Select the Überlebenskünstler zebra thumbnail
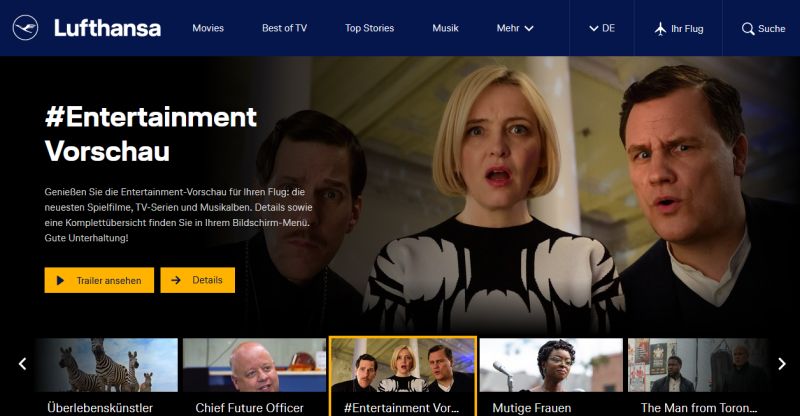This screenshot has height=416, width=800. [107, 365]
